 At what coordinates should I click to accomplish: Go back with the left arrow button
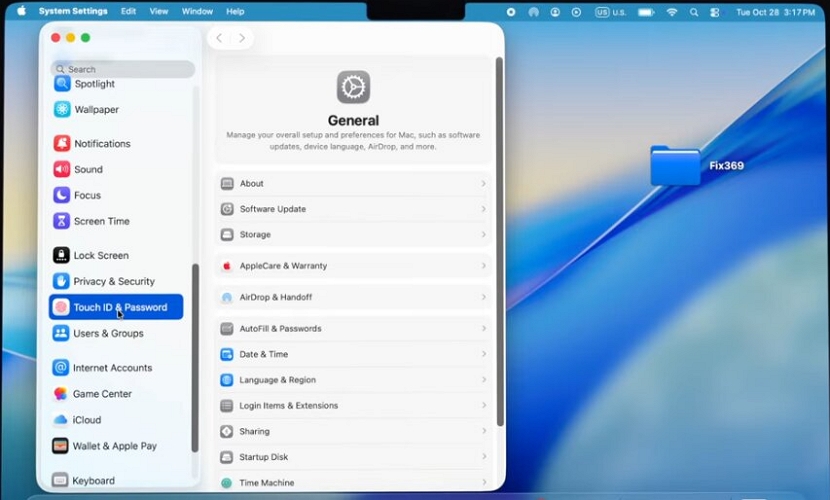[x=219, y=38]
